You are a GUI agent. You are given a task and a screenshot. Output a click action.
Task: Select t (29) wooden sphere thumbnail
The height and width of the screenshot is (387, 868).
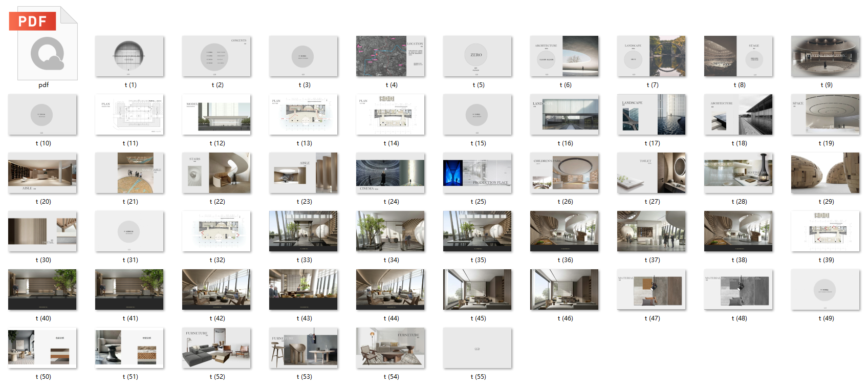pos(826,173)
